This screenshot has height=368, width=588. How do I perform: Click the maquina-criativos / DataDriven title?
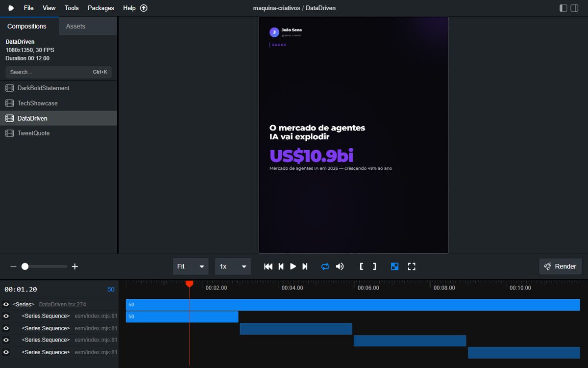coord(294,8)
